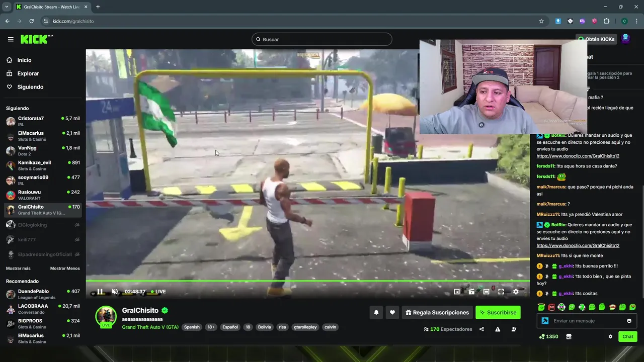Open the chat shop icon
The image size is (644, 362).
tap(569, 337)
